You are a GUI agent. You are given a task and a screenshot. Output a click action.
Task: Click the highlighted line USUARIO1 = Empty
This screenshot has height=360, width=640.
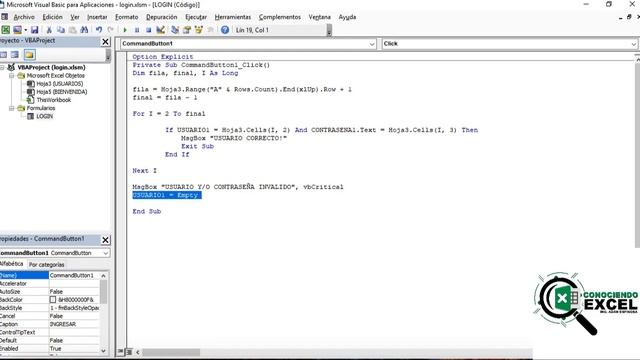167,195
